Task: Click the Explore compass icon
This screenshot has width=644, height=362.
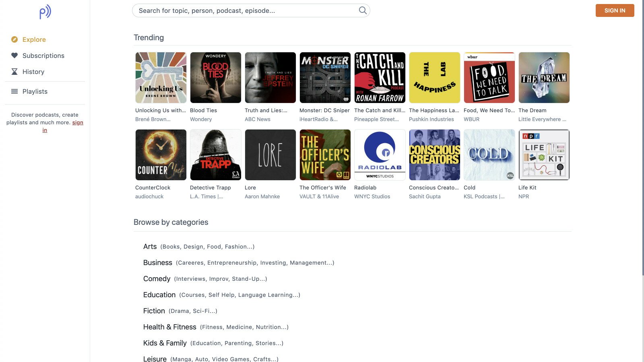Action: (14, 39)
